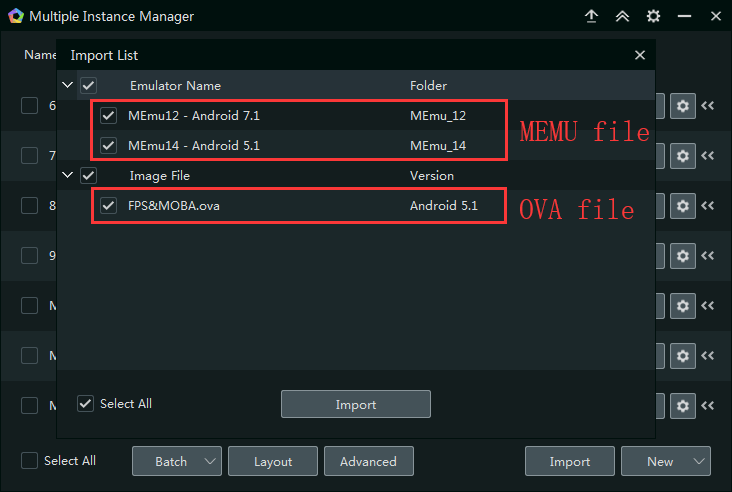Open the New instance dropdown

(665, 461)
